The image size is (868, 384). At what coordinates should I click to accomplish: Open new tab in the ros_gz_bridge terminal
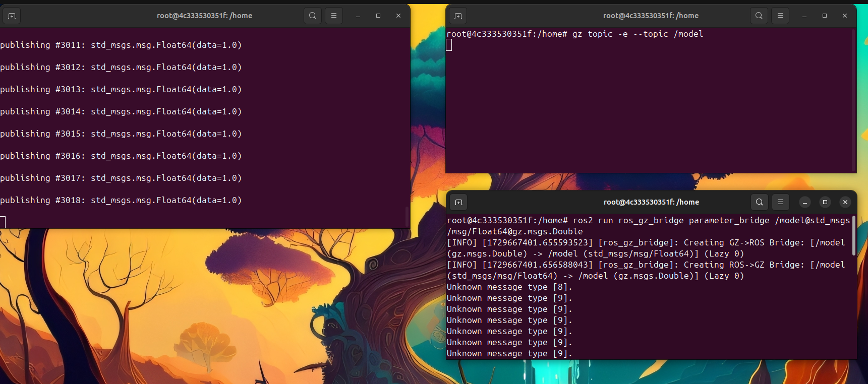[x=458, y=202]
